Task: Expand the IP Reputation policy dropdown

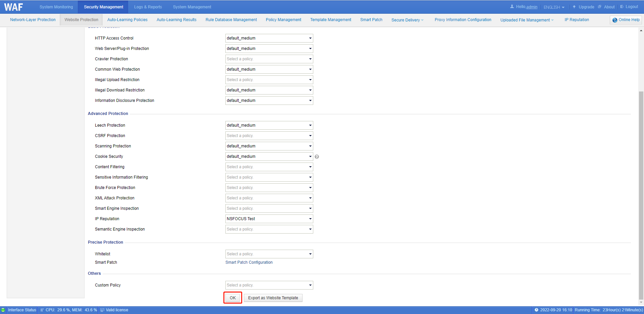Action: coord(269,219)
